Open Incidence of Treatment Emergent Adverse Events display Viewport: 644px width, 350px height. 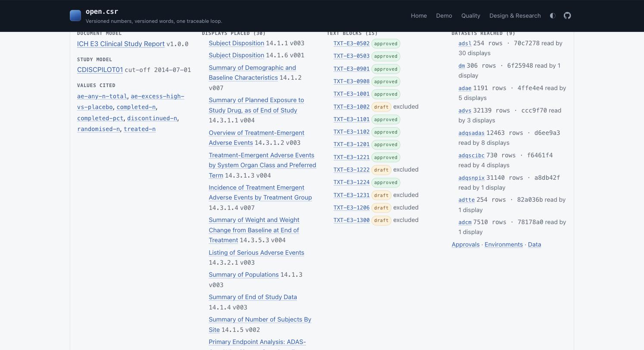pyautogui.click(x=260, y=192)
